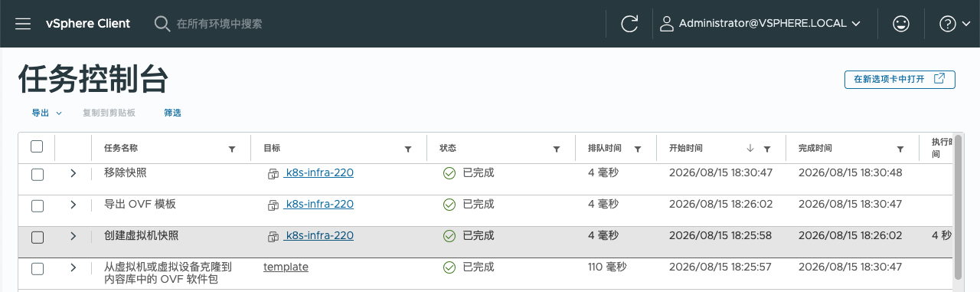Click start time 2026/08/15 18:25:58

pos(721,236)
